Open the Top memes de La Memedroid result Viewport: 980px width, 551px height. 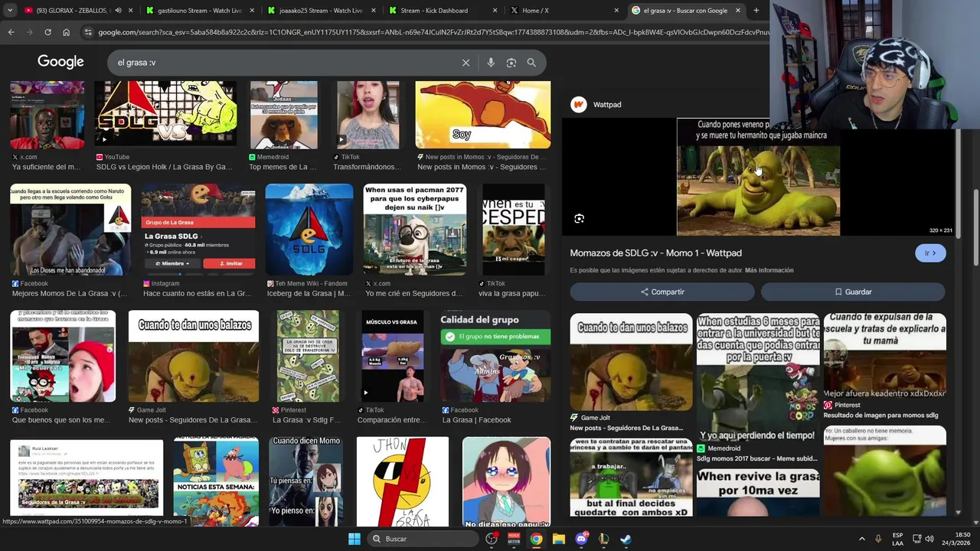pos(283,115)
